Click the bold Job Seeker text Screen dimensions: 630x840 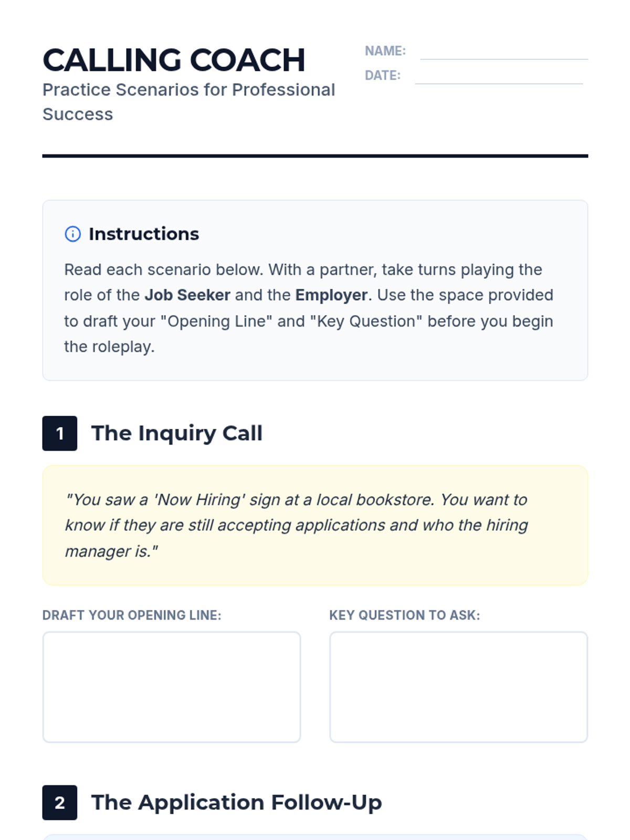pos(187,295)
